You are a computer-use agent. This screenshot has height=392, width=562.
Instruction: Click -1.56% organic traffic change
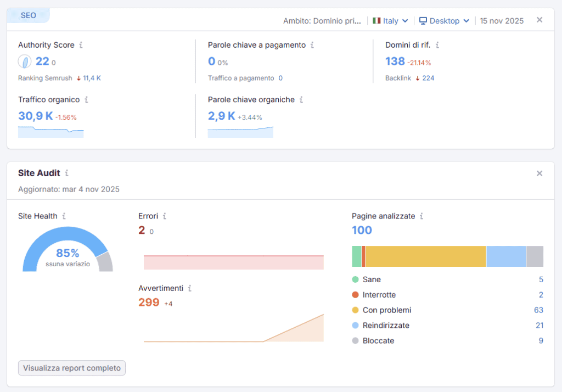tap(66, 117)
